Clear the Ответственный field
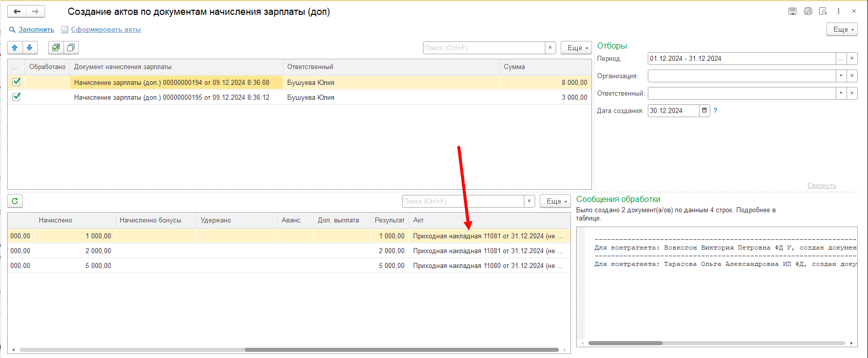Viewport: 868px width, 358px height. pyautogui.click(x=852, y=93)
